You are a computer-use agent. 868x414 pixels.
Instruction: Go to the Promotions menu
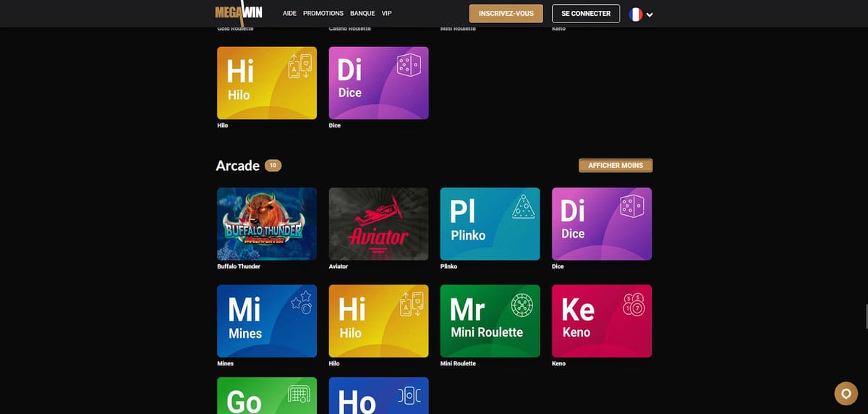pos(323,14)
